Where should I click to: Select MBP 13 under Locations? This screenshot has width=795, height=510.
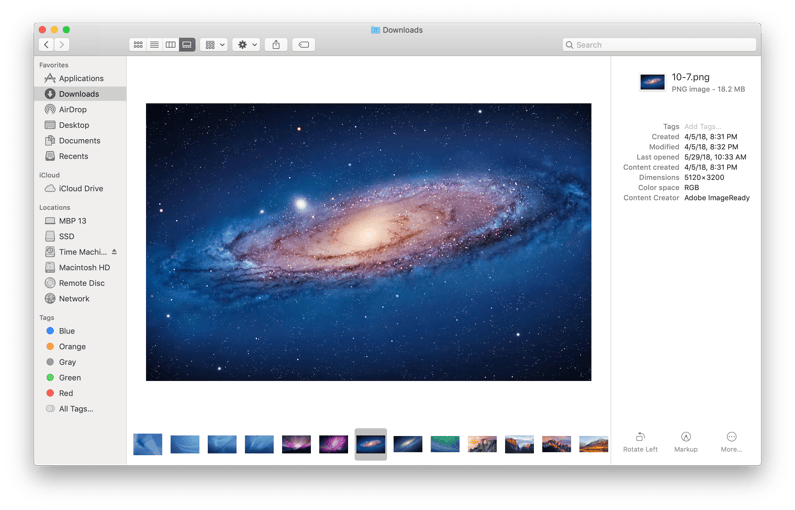[x=80, y=221]
